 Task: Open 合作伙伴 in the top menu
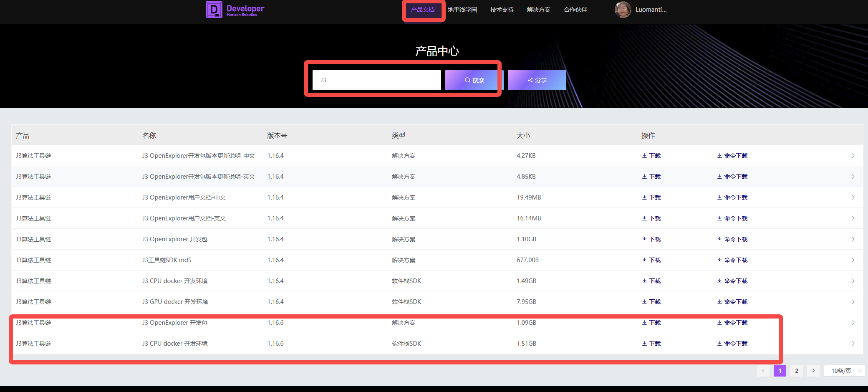575,10
